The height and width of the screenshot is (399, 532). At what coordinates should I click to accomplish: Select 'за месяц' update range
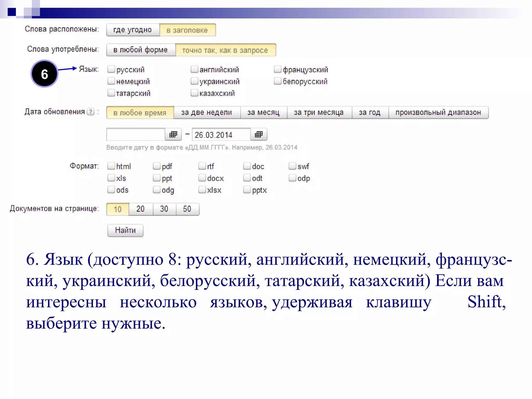tap(264, 112)
